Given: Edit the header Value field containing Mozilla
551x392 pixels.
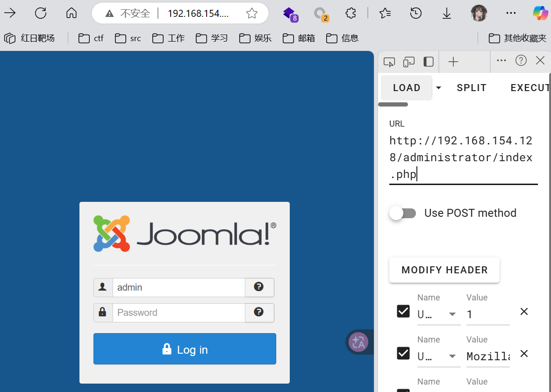Looking at the screenshot, I should [x=488, y=356].
